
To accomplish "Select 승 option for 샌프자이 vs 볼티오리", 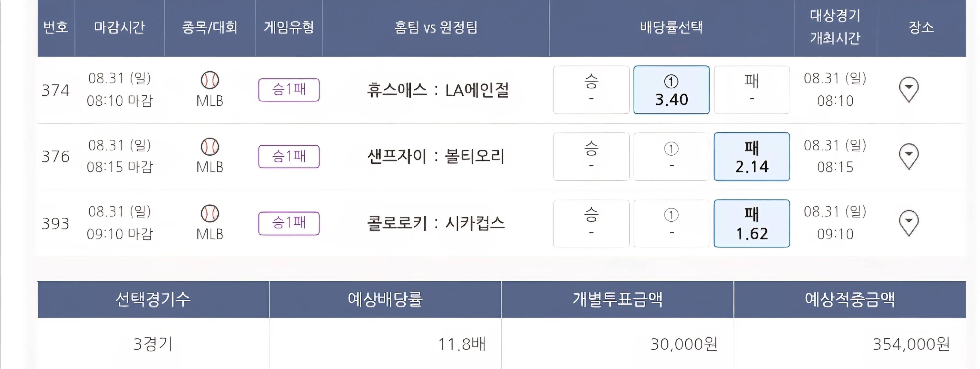I will [591, 157].
